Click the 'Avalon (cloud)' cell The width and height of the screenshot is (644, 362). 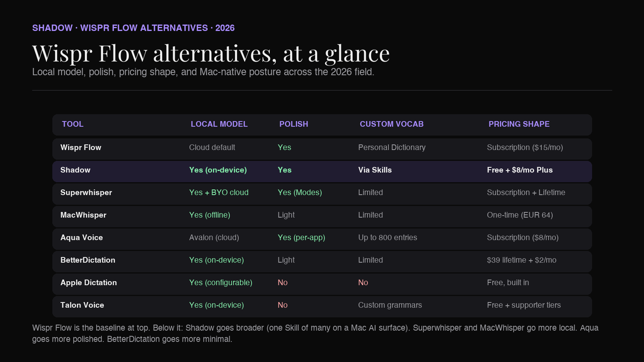(x=214, y=238)
